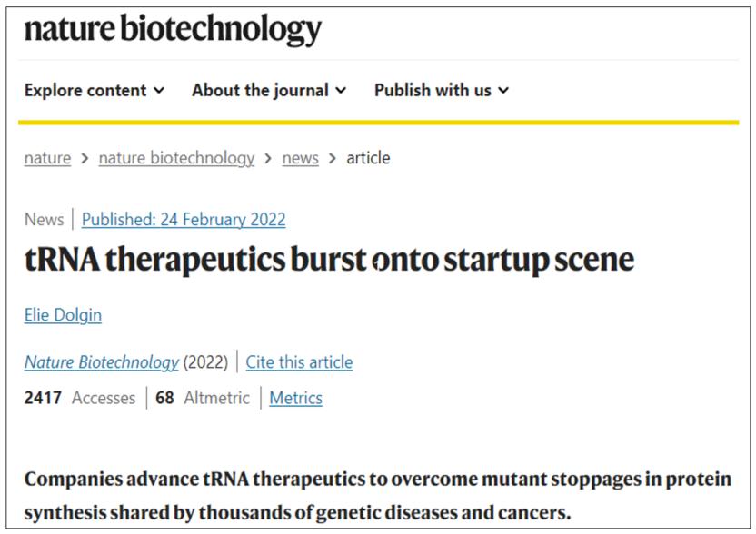756x534 pixels.
Task: Open the Metrics link
Action: click(295, 398)
